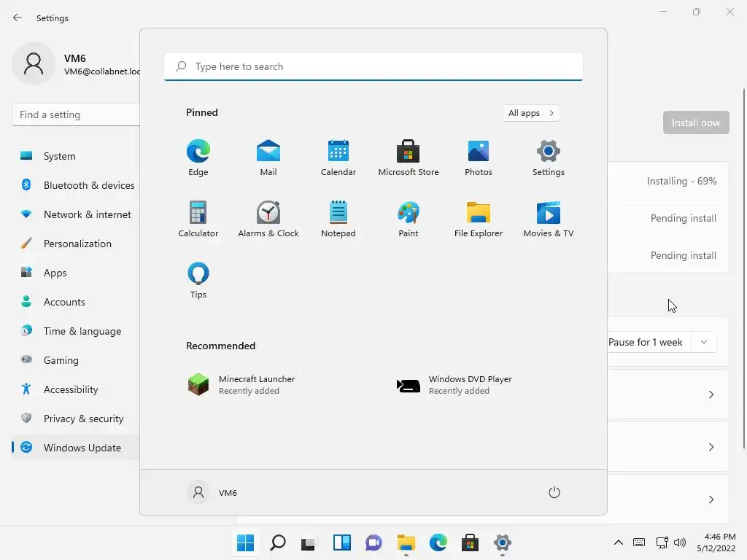747x560 pixels.
Task: Open the network tray icon
Action: tap(662, 542)
